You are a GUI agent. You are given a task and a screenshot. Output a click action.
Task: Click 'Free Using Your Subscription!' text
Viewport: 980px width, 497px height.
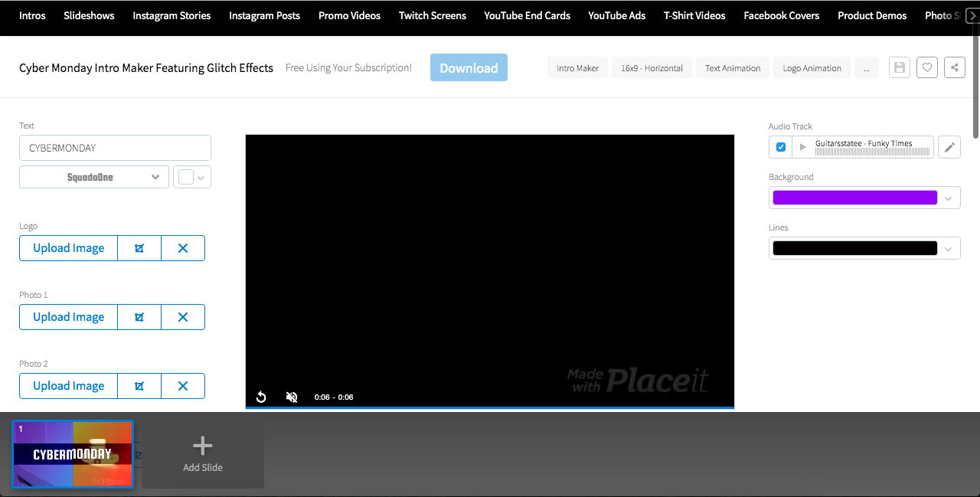click(348, 67)
